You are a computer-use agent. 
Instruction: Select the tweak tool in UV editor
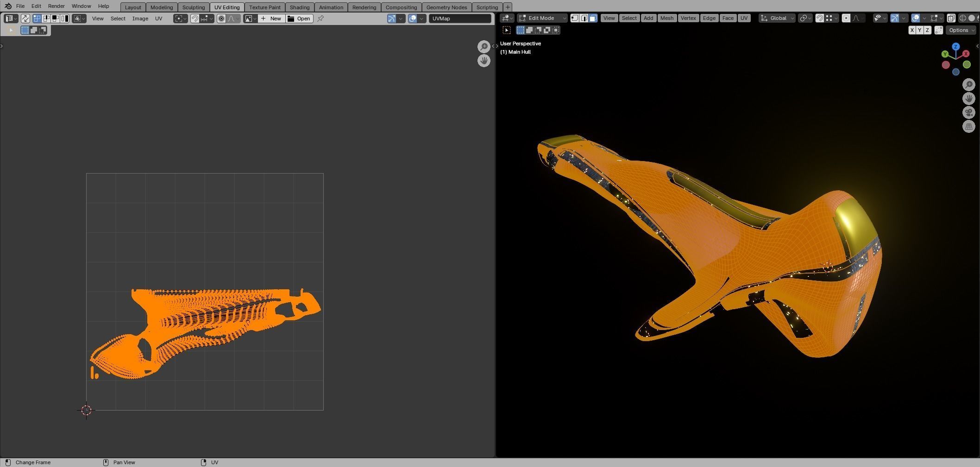11,30
